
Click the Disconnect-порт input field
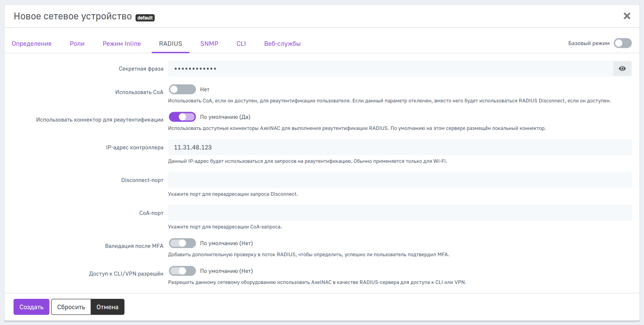coord(400,180)
